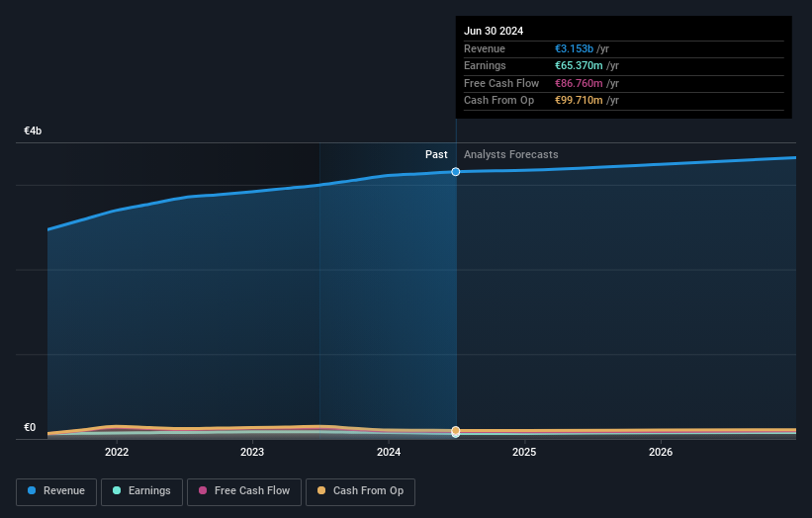Click the €0 y-axis label
The height and width of the screenshot is (518, 812).
coord(30,427)
